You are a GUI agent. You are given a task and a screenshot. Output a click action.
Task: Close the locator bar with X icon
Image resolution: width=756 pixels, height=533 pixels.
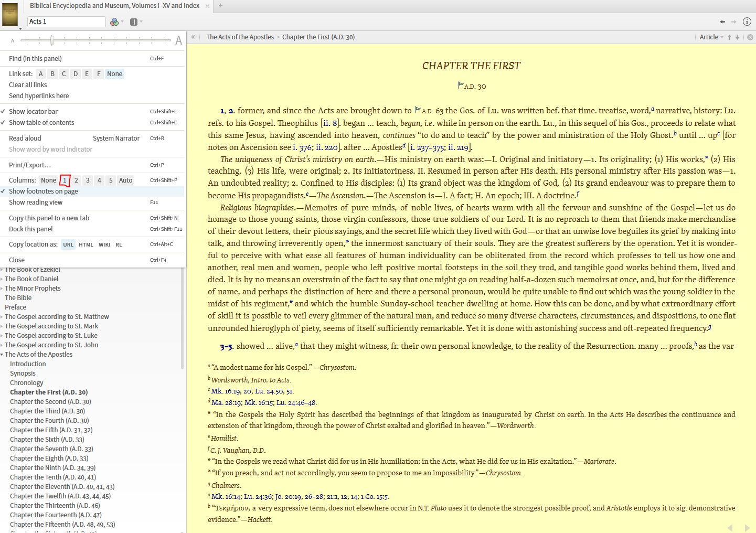coord(750,37)
